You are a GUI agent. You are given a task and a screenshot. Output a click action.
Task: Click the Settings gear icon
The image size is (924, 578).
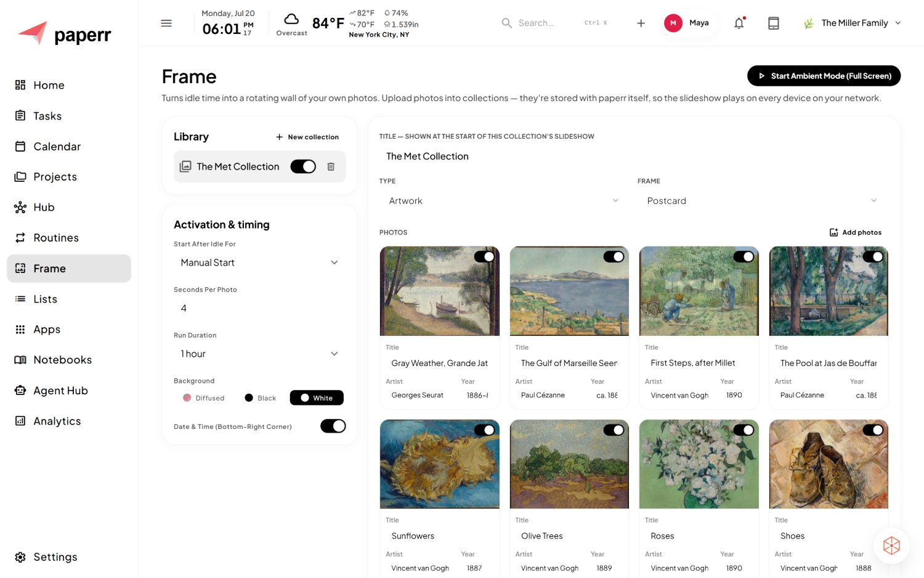click(20, 557)
